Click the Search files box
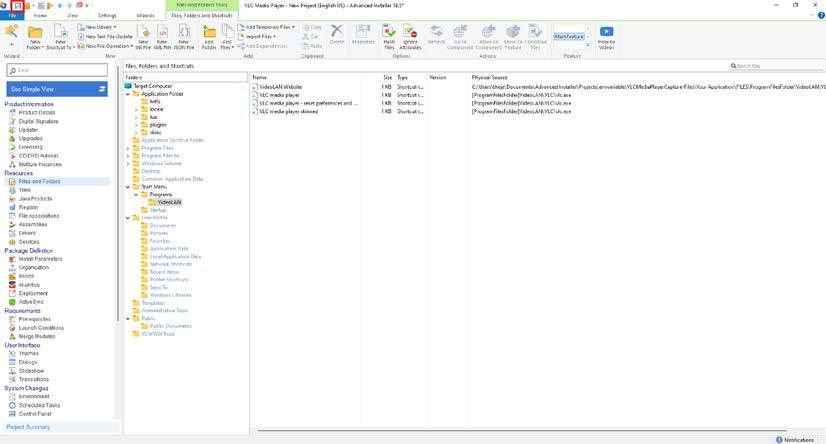 click(775, 66)
